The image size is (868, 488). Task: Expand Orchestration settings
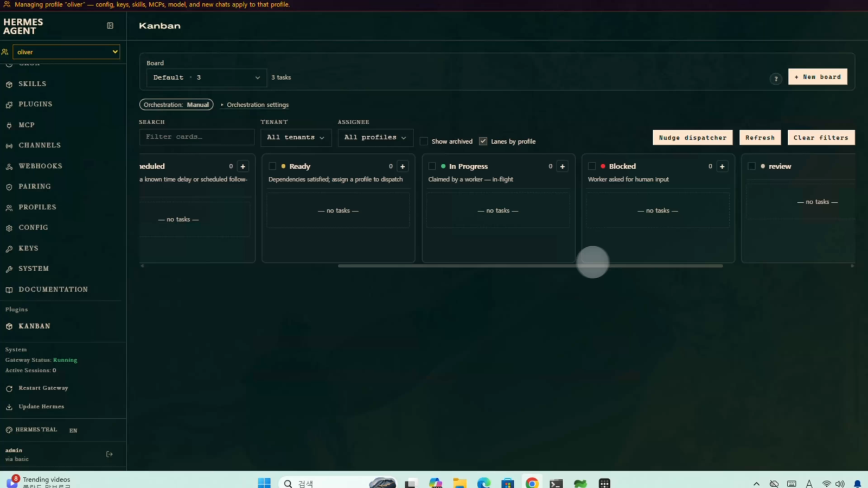[x=254, y=105]
